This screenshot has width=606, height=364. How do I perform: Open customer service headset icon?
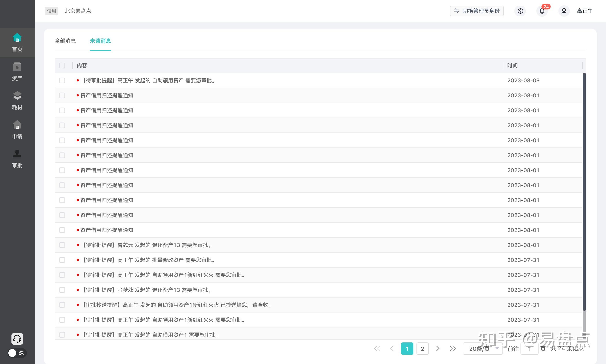17,339
